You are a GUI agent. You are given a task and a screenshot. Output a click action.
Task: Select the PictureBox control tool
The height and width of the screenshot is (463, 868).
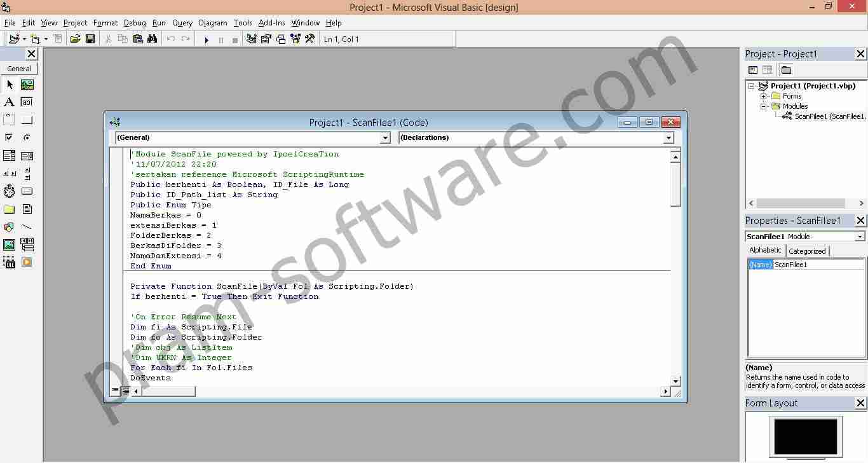(27, 85)
